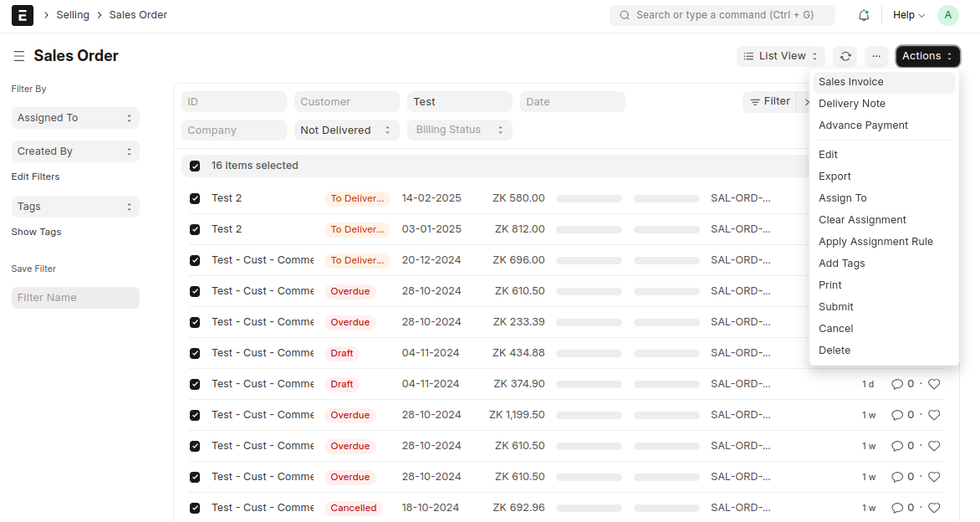
Task: Like the ZK 1,199.50 overdue order
Action: click(934, 415)
